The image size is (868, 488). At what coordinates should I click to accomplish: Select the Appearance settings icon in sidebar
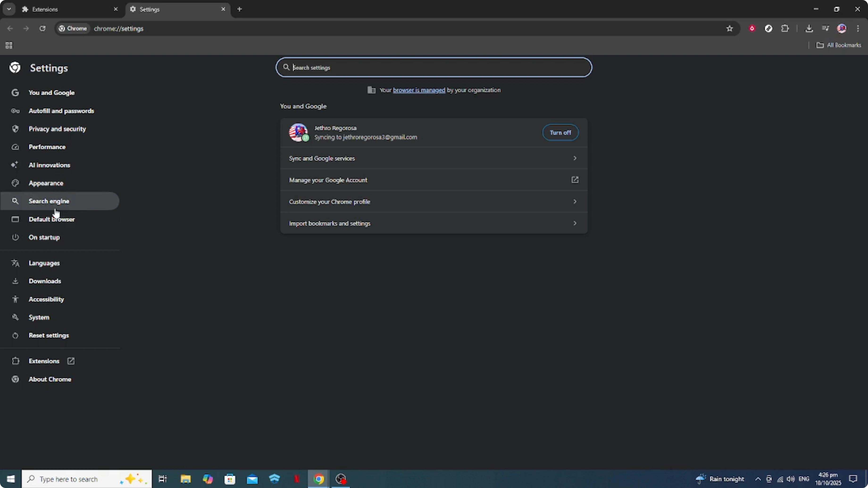point(15,183)
